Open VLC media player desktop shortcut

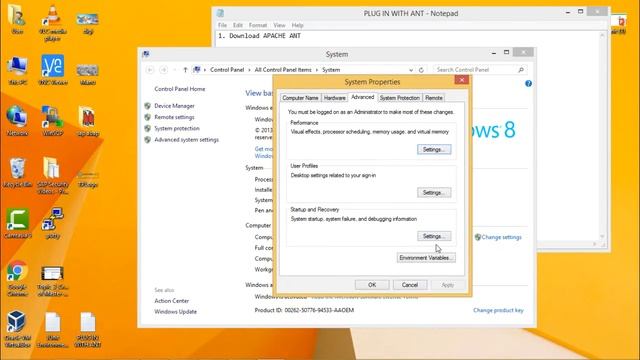click(53, 22)
